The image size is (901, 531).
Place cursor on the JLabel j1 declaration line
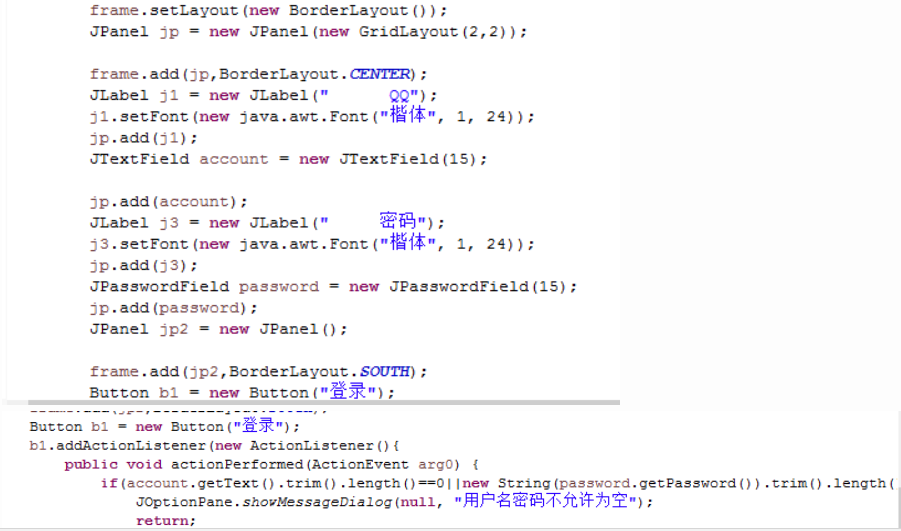[x=264, y=95]
